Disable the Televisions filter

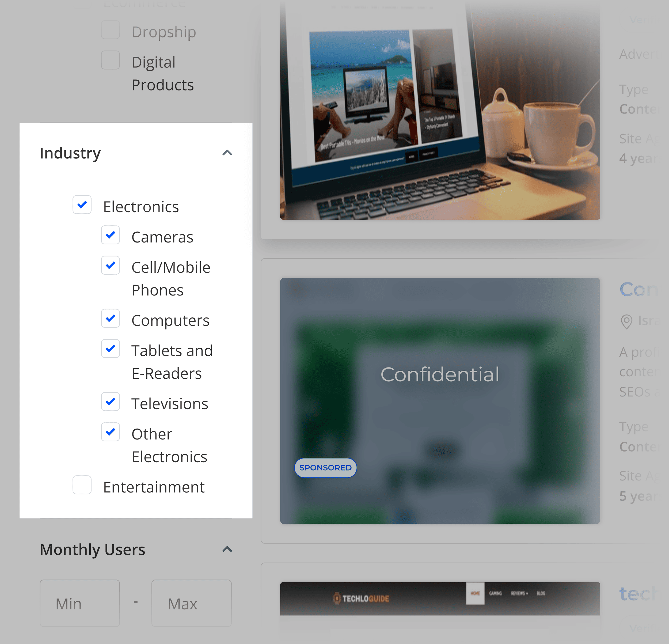110,402
